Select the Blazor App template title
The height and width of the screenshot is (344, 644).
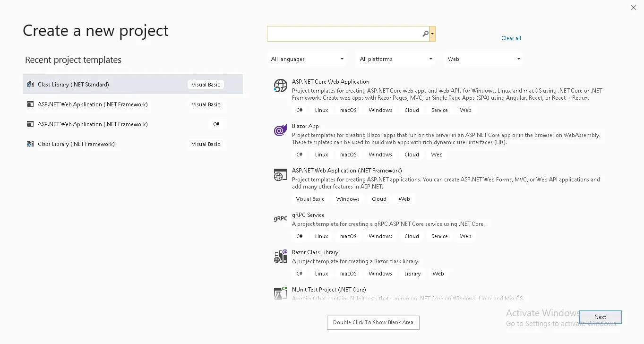[x=305, y=126]
